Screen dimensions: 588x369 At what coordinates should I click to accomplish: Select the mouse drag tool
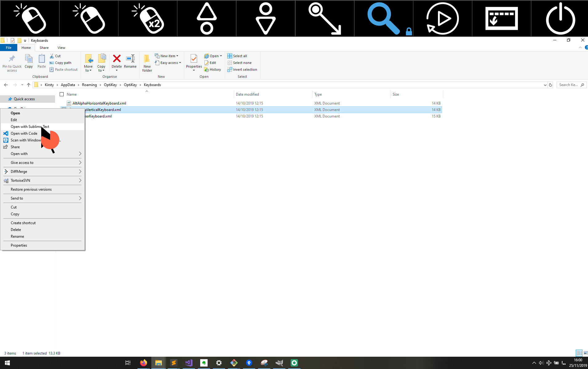324,18
